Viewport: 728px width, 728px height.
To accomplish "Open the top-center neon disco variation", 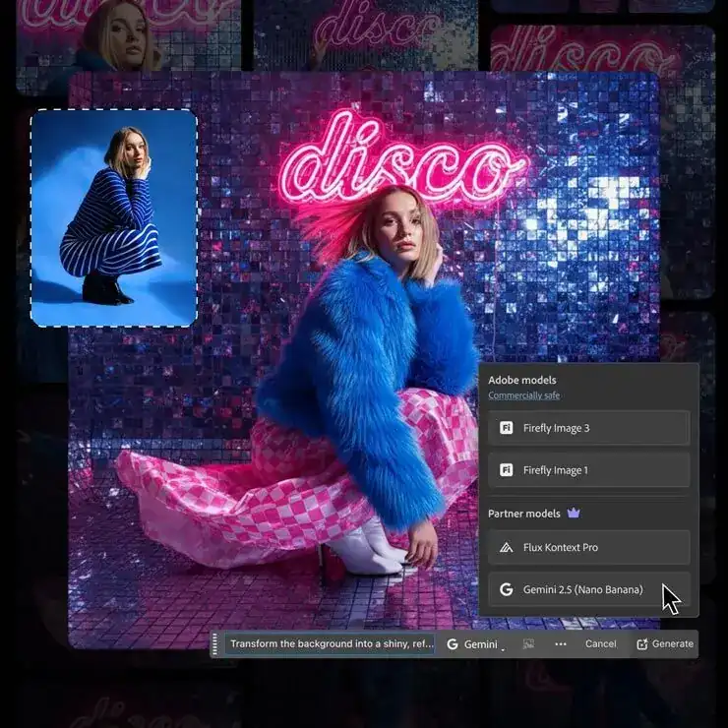I will click(366, 34).
